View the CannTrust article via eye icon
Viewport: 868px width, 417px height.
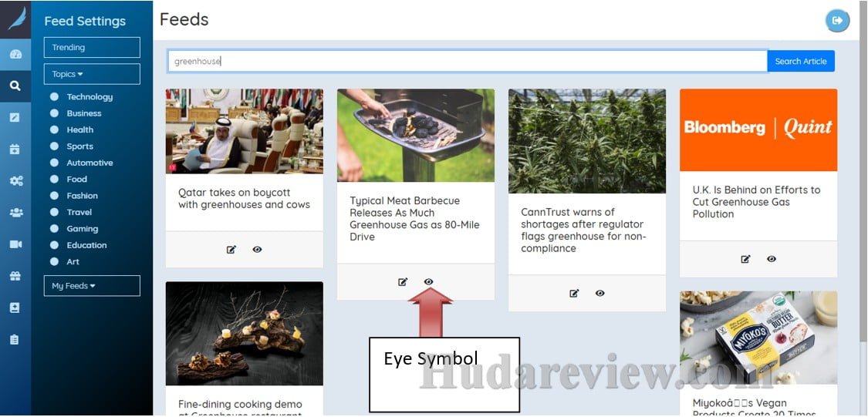pos(600,293)
